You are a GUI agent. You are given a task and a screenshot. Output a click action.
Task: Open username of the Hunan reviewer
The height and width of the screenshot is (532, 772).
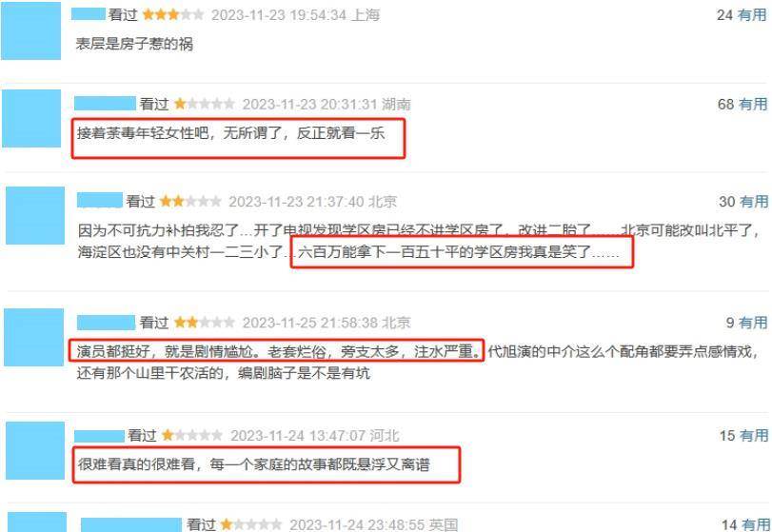coord(105,104)
